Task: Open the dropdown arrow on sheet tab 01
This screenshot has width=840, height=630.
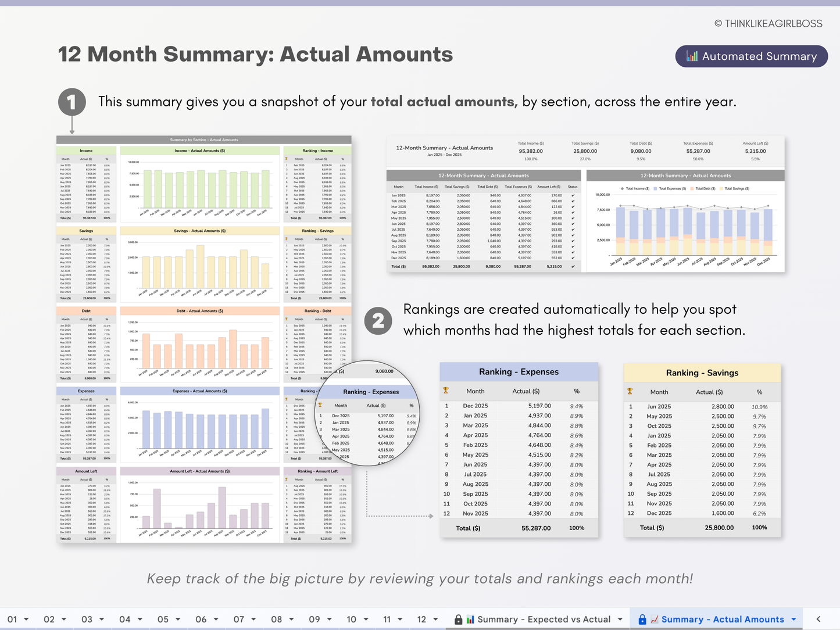Action: point(26,620)
